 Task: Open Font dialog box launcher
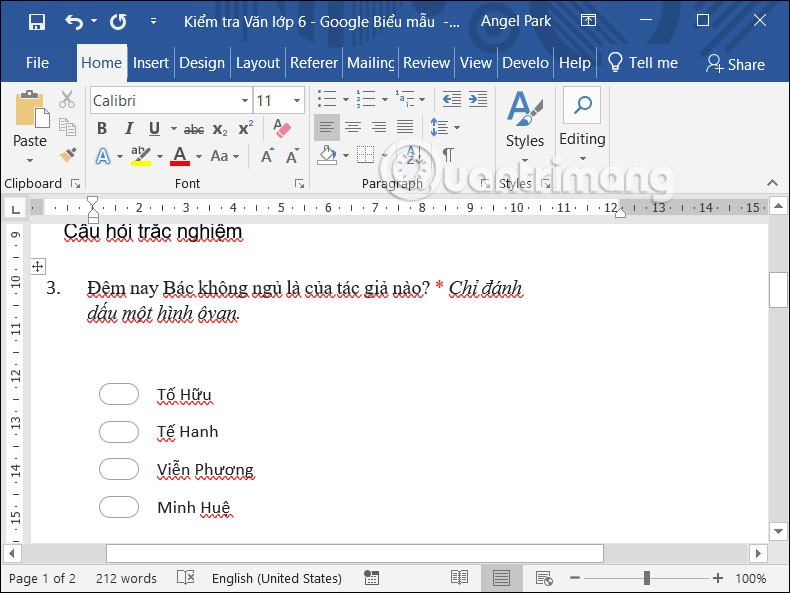coord(299,184)
